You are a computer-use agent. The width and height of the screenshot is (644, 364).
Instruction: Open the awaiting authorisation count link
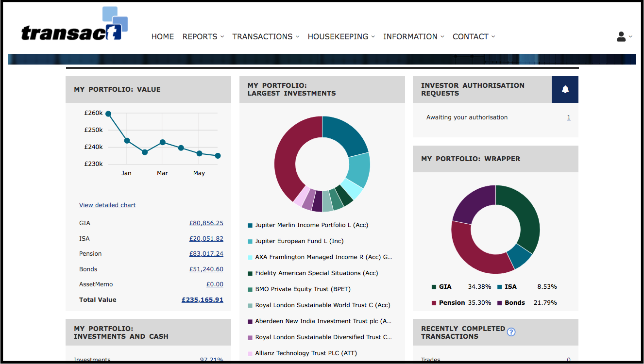569,117
